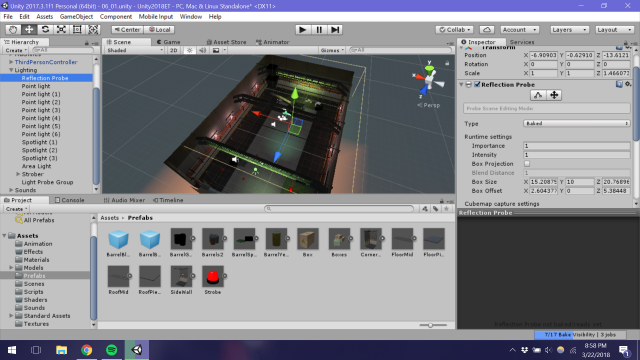Select the Scale tool
The image size is (640, 360).
coord(61,29)
